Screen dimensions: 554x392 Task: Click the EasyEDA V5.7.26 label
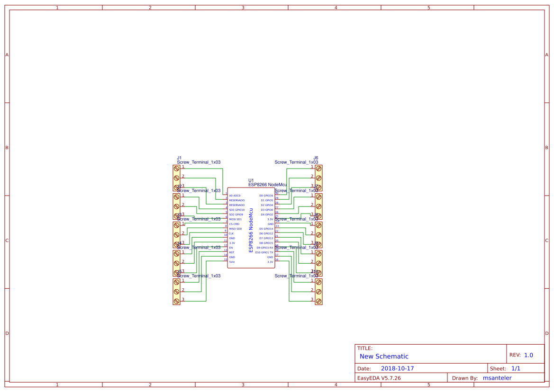(379, 378)
